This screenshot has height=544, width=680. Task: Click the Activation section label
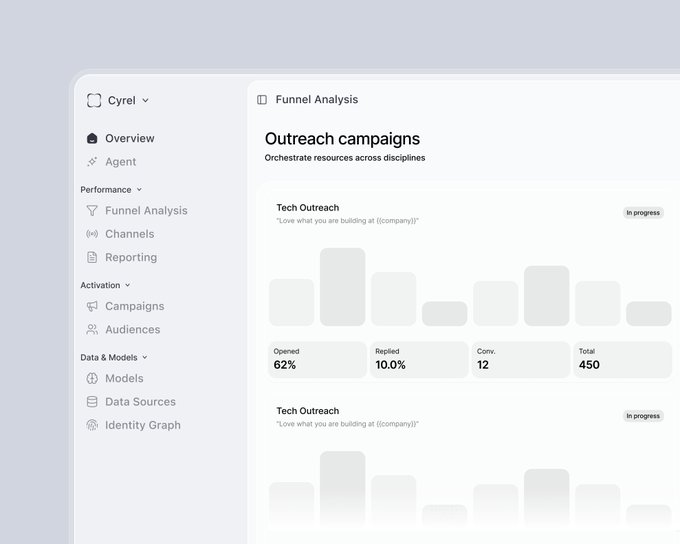click(x=100, y=285)
